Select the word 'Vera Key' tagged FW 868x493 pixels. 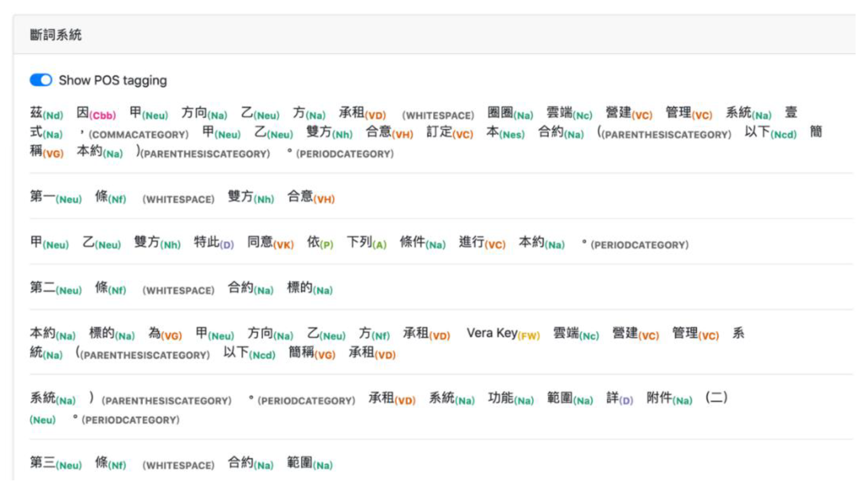[x=503, y=334]
